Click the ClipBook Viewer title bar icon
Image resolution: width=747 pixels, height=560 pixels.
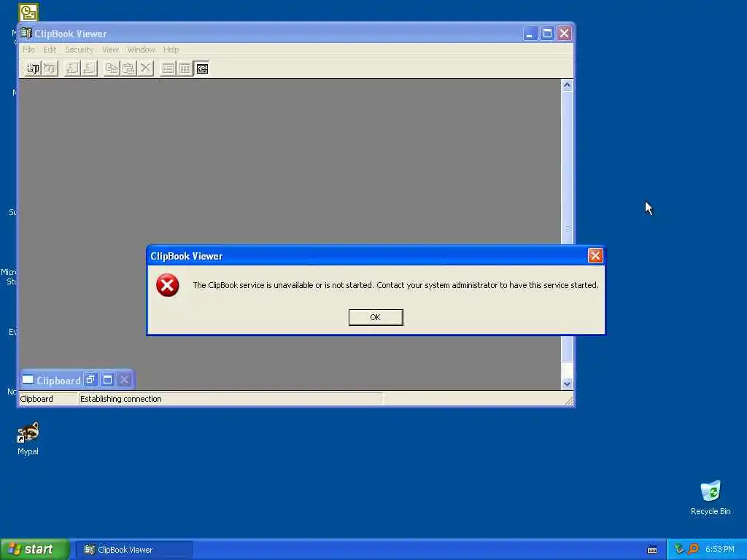[26, 34]
